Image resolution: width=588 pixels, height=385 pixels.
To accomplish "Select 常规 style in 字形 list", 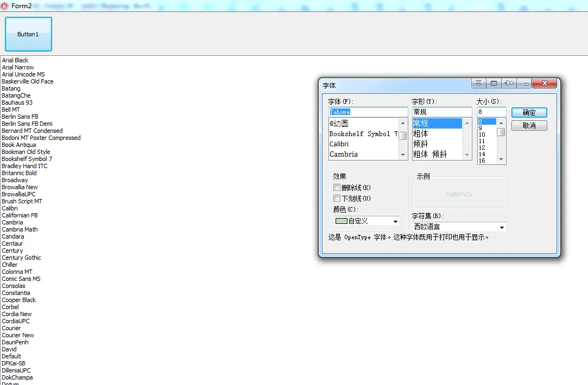I will pyautogui.click(x=437, y=123).
